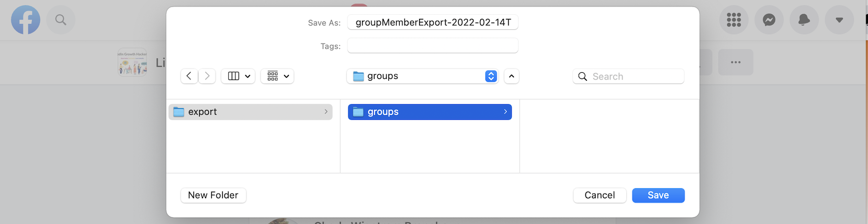
Task: Open the account dropdown arrow
Action: (x=839, y=20)
